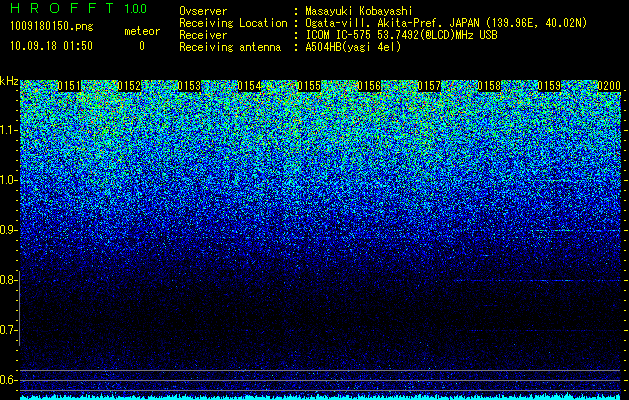The width and height of the screenshot is (629, 400).
Task: Click the 0159 time marker
Action: [x=549, y=86]
